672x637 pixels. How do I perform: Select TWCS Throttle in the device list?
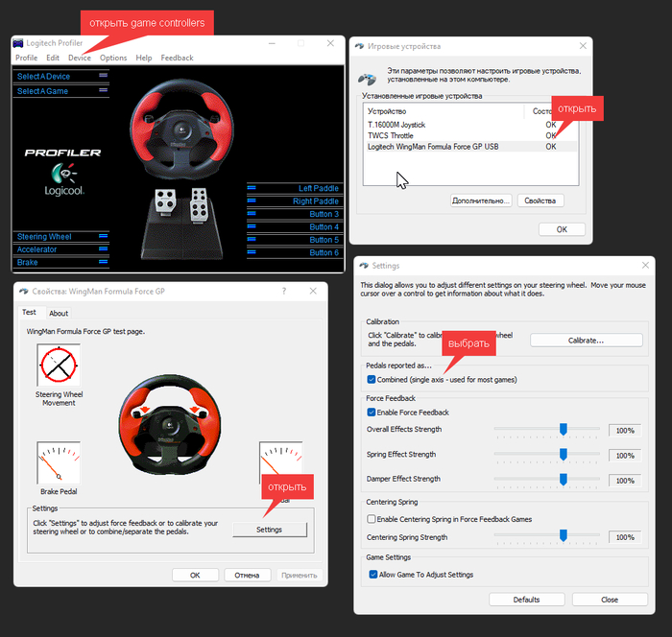[470, 135]
